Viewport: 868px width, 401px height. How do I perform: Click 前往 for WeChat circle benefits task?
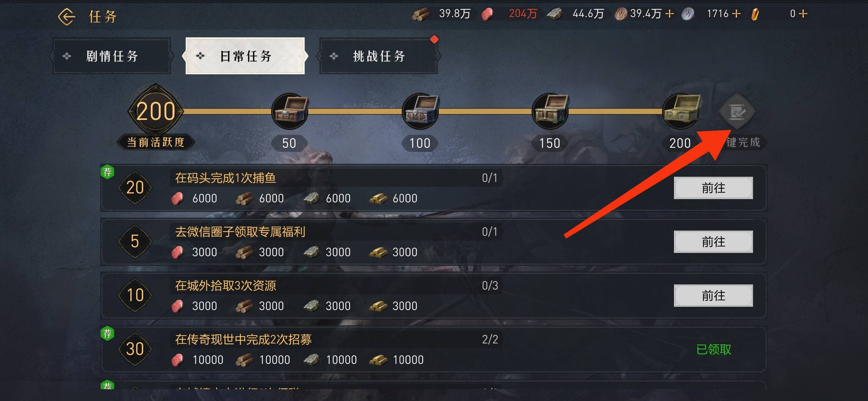[713, 242]
